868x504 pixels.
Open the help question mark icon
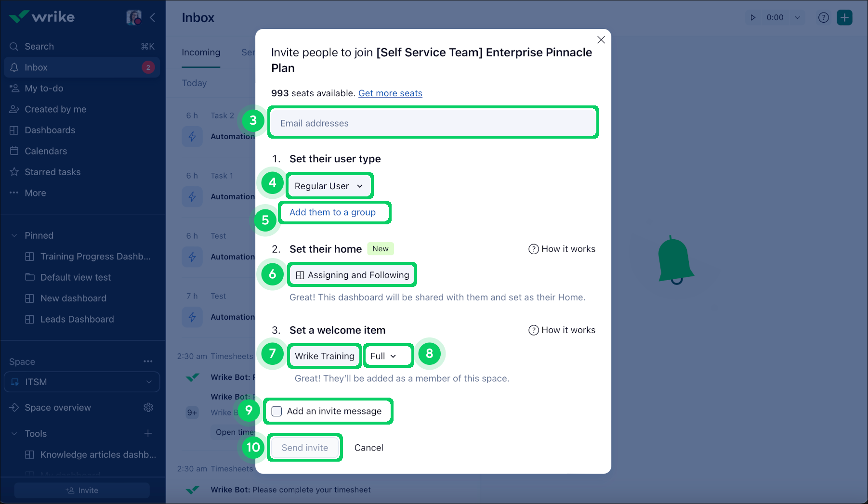click(823, 17)
